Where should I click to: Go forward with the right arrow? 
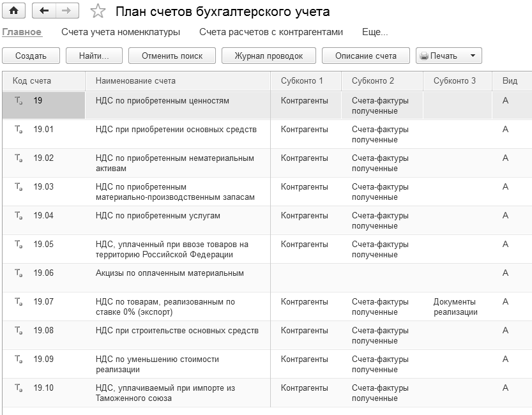66,11
